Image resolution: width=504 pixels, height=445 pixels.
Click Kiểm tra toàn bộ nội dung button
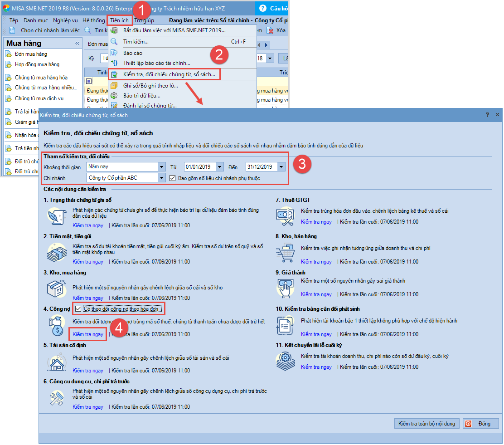pyautogui.click(x=426, y=423)
